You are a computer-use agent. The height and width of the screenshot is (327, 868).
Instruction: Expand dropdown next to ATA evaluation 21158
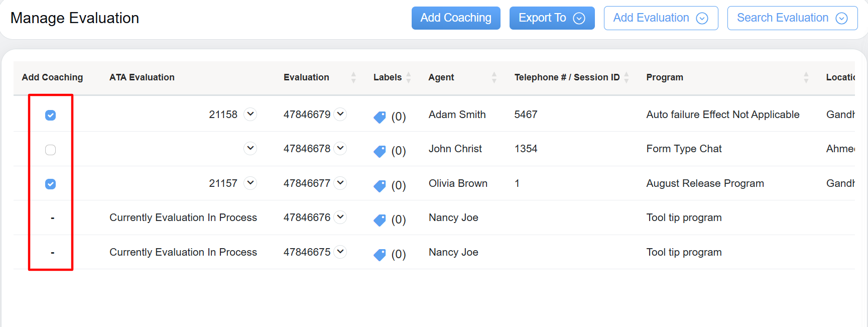(x=250, y=114)
